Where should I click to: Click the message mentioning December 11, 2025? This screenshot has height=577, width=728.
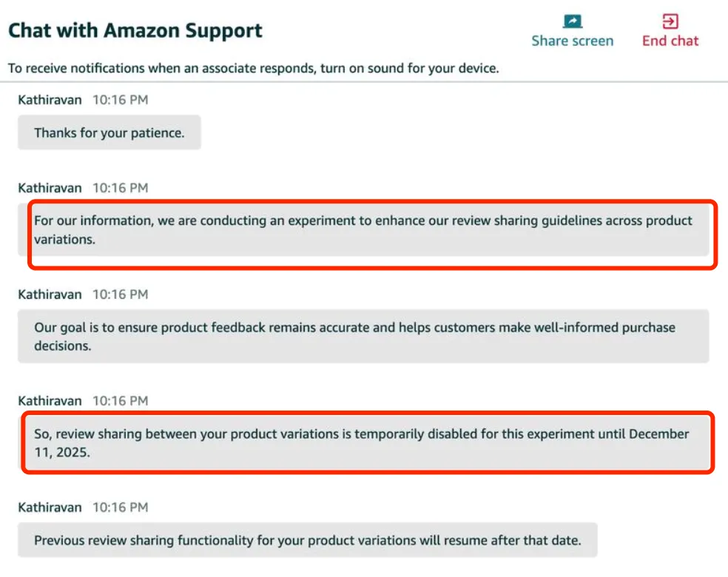pyautogui.click(x=363, y=442)
